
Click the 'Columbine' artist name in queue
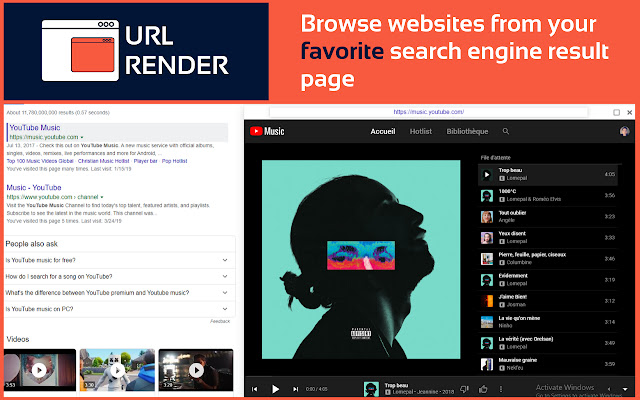pos(519,262)
